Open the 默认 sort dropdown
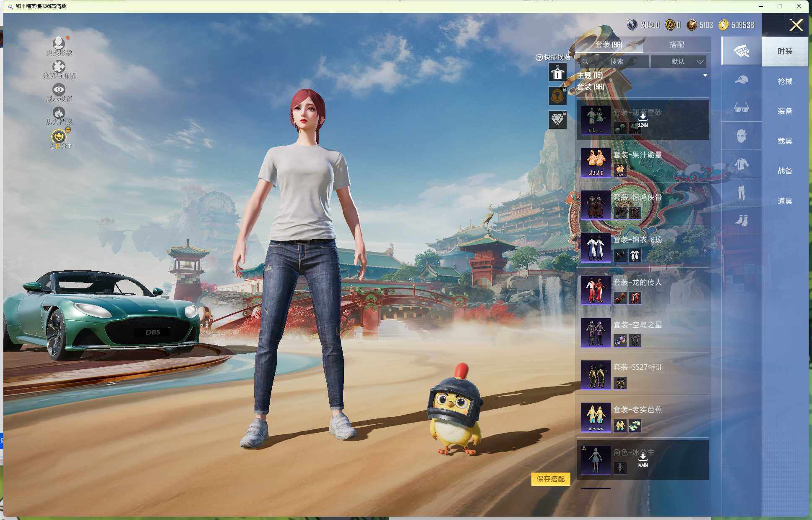 (x=678, y=62)
